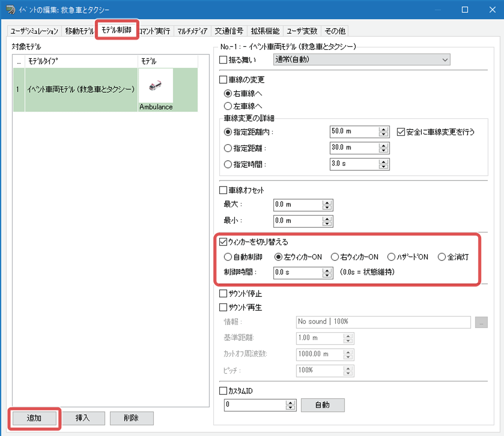Click the 30.0 m distance field
The height and width of the screenshot is (436, 504).
click(x=354, y=148)
